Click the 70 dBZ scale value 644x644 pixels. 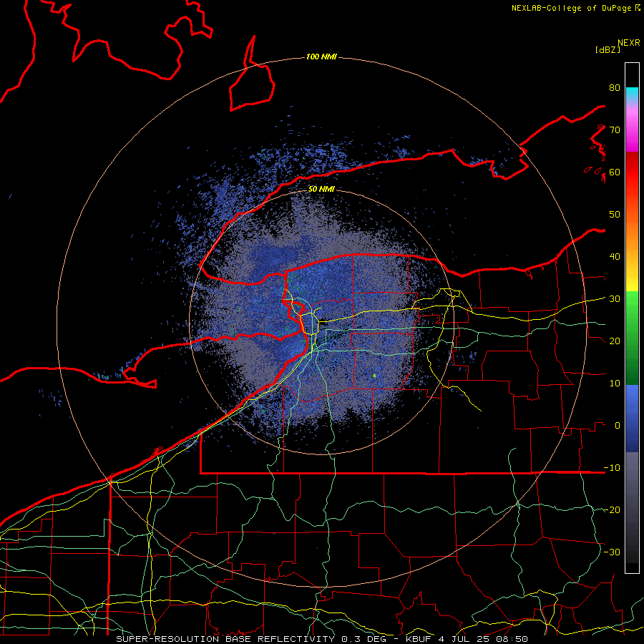pos(615,130)
